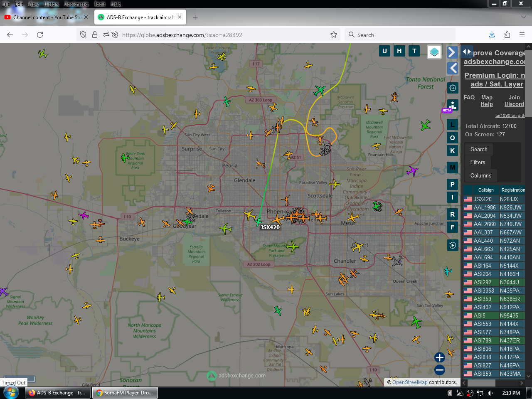
Task: Open the map layer switcher
Action: click(x=434, y=52)
